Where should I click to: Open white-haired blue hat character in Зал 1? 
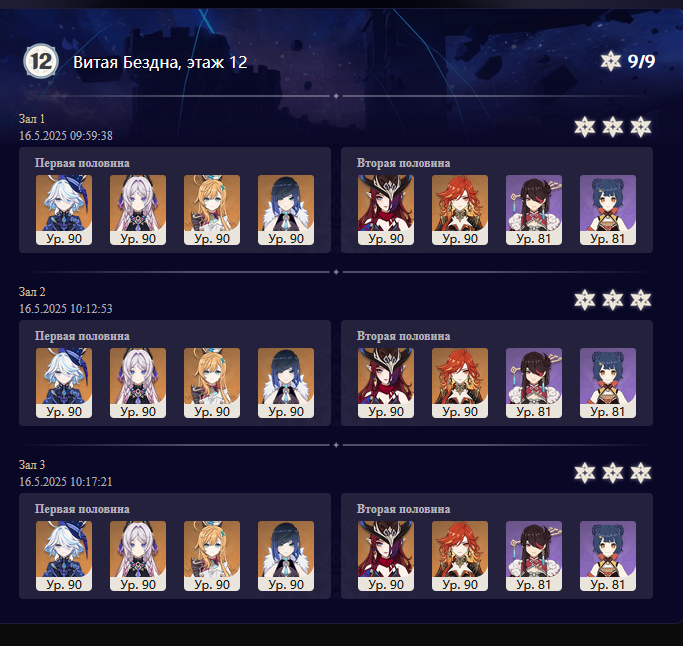click(64, 210)
